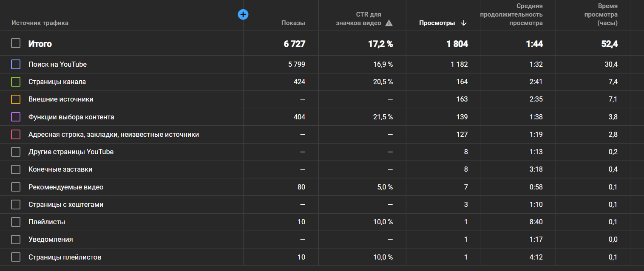This screenshot has height=271, width=644.
Task: Toggle the Функции выбора контента checkbox
Action: tap(16, 117)
